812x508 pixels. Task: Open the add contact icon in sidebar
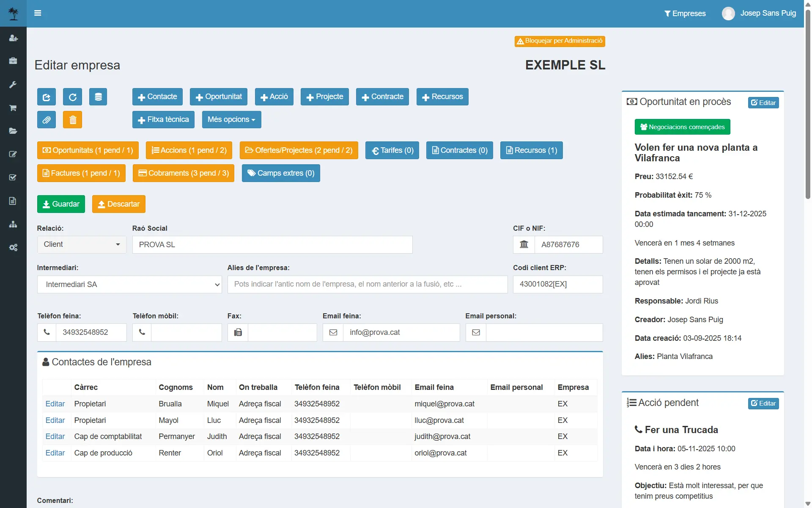coord(13,38)
